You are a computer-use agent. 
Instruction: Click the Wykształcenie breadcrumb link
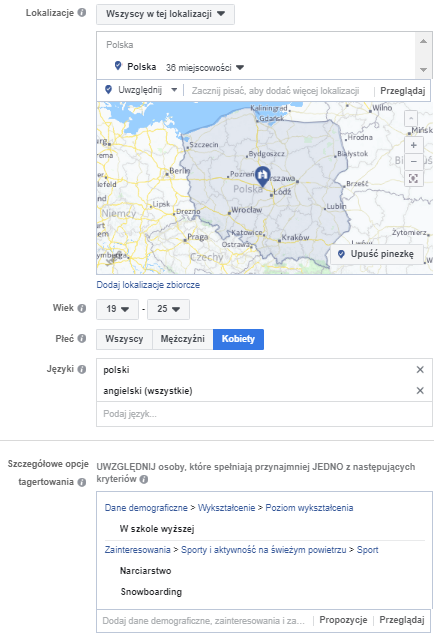pyautogui.click(x=226, y=508)
